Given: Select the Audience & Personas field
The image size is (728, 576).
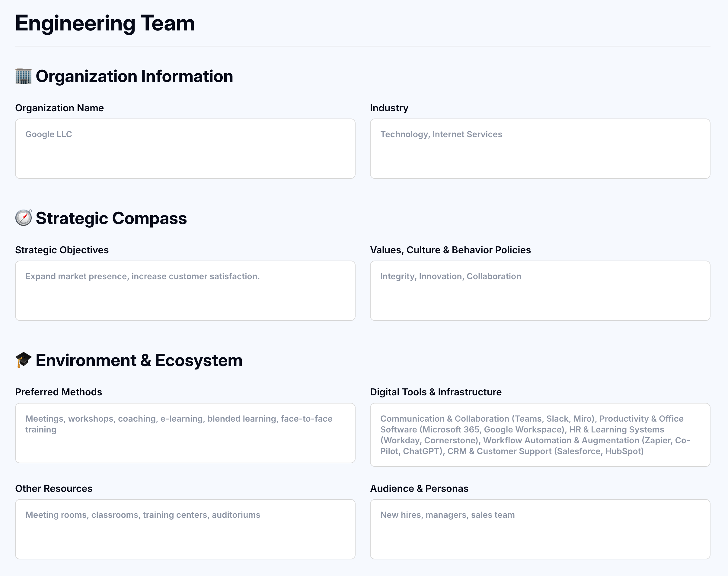Looking at the screenshot, I should click(x=540, y=529).
